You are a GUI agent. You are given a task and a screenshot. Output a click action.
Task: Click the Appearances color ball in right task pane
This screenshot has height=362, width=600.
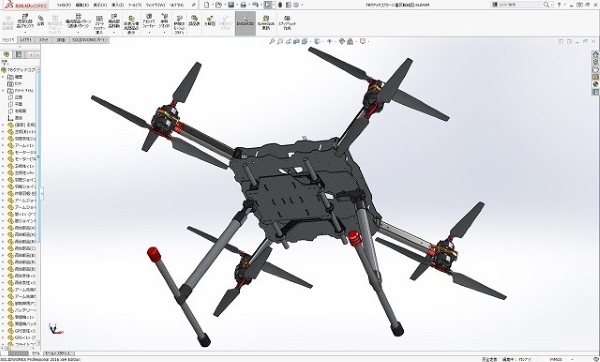coord(595,85)
